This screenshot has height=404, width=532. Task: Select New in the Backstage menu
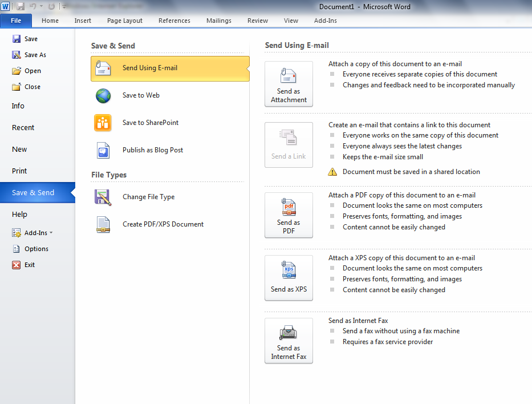point(19,150)
